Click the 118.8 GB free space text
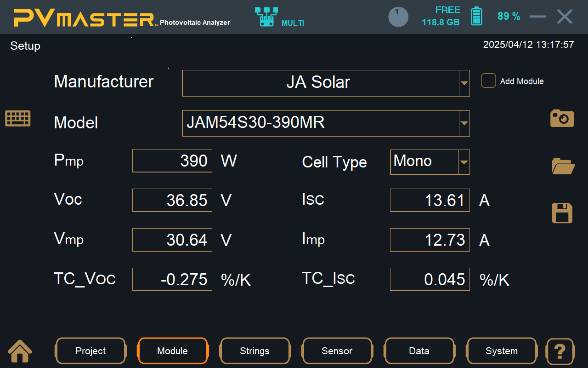The width and height of the screenshot is (588, 368). coord(441,22)
